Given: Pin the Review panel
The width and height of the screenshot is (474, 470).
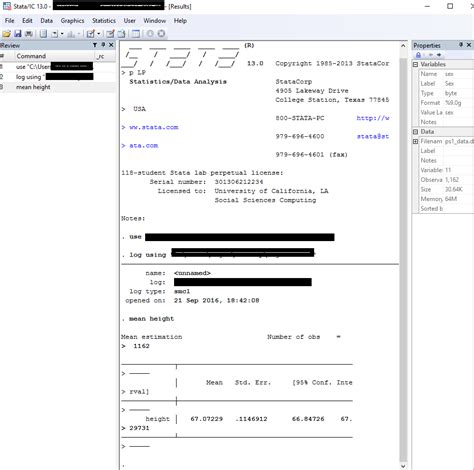Looking at the screenshot, I should 103,45.
